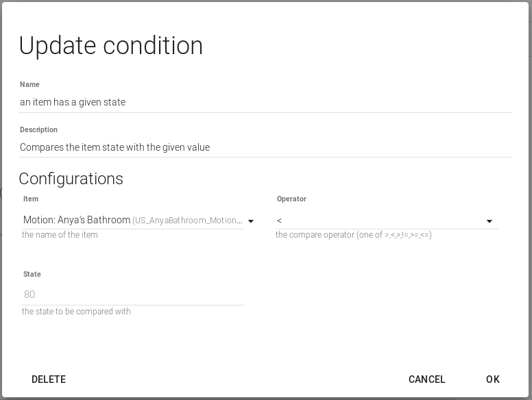Image resolution: width=532 pixels, height=400 pixels.
Task: Focus the State field showing 80
Action: [x=133, y=295]
